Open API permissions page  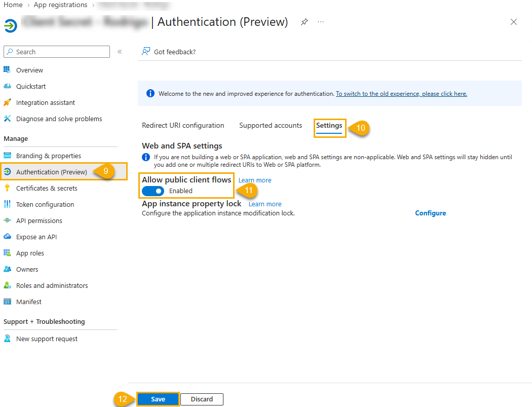click(x=40, y=221)
